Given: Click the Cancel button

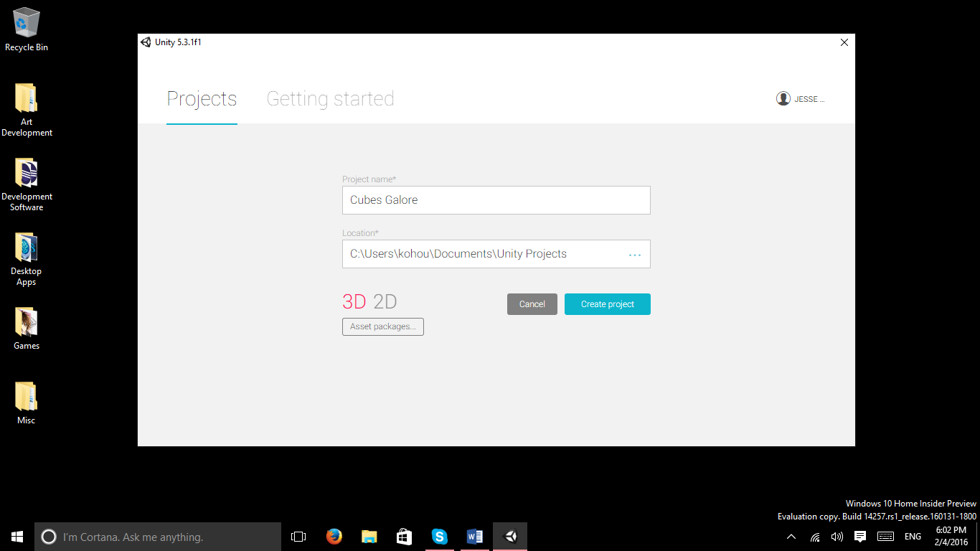Looking at the screenshot, I should coord(532,304).
